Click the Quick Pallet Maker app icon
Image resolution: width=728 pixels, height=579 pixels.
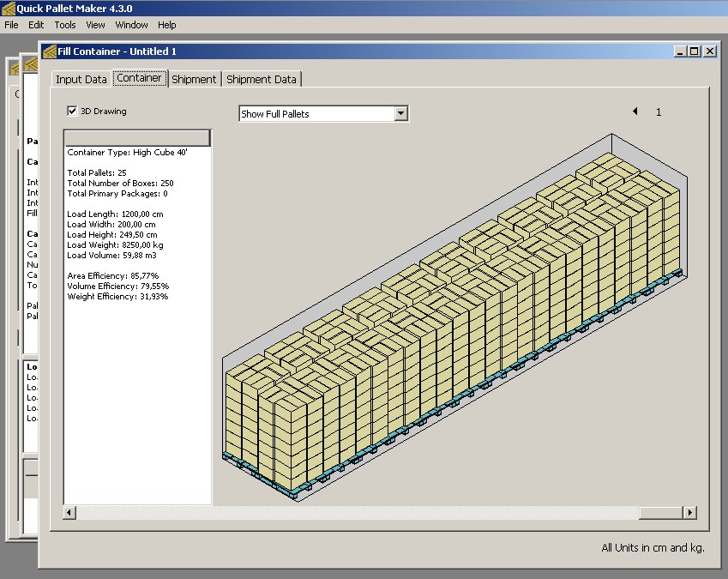pyautogui.click(x=9, y=9)
